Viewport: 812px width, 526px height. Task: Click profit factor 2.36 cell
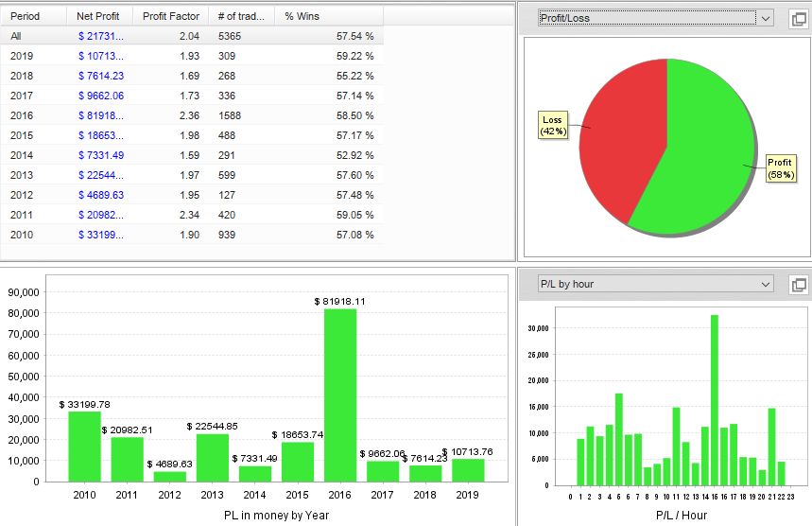(189, 115)
